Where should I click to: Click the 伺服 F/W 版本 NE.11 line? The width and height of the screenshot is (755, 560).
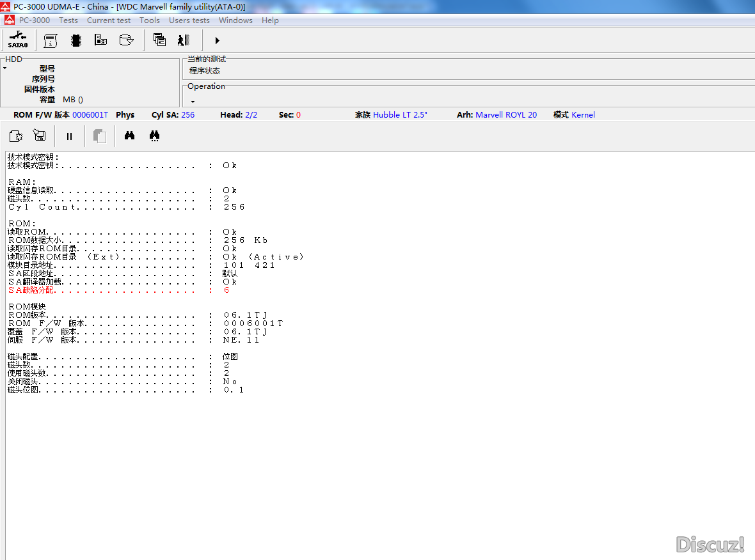133,340
